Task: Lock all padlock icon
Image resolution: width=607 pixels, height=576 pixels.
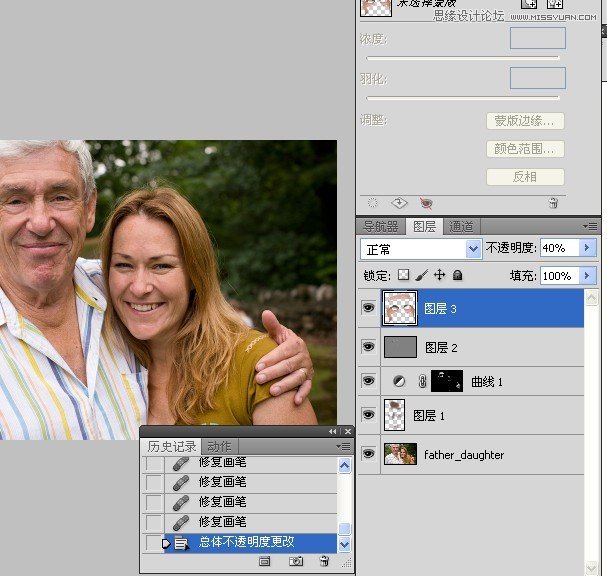Action: [x=458, y=275]
